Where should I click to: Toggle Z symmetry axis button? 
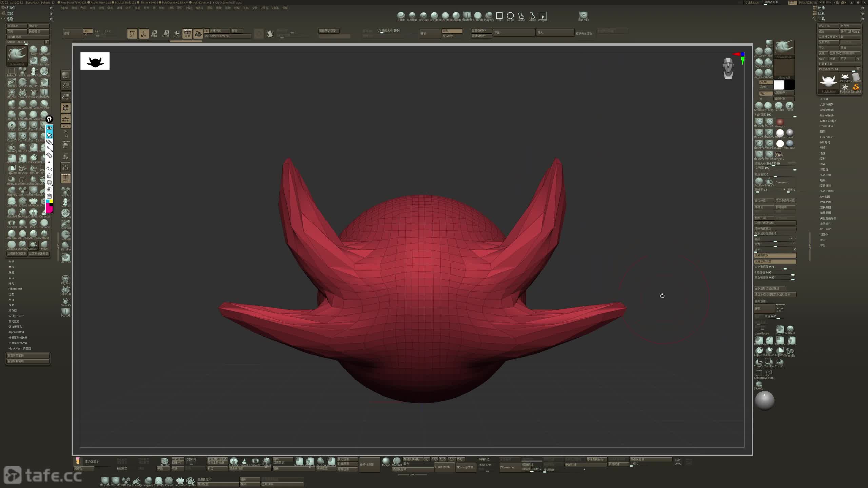(x=107, y=31)
